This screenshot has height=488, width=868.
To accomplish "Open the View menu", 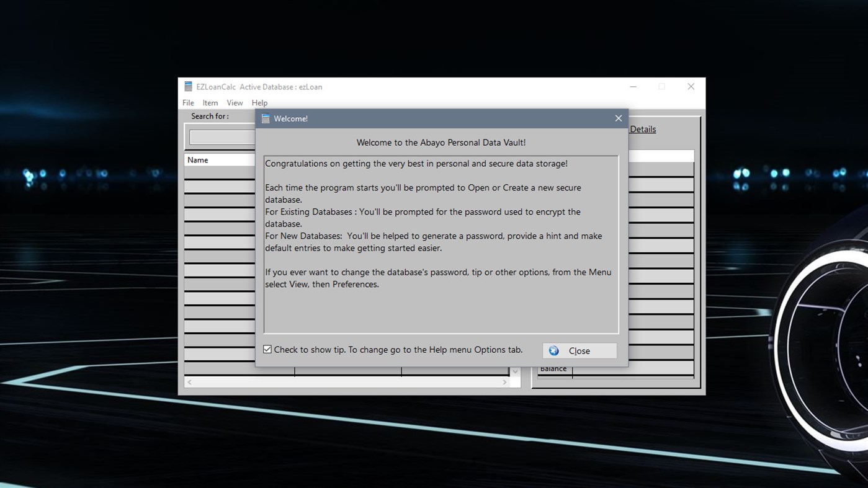I will click(235, 103).
